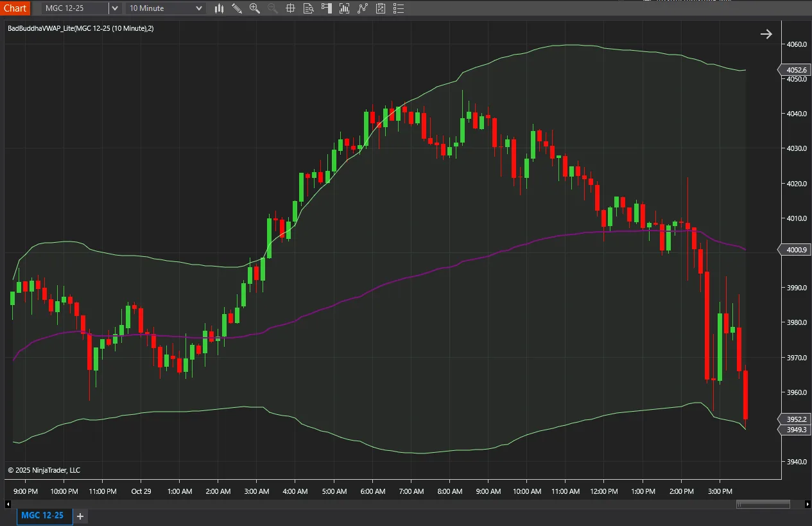
Task: Click the 3949.3 lower band price marker
Action: point(795,430)
